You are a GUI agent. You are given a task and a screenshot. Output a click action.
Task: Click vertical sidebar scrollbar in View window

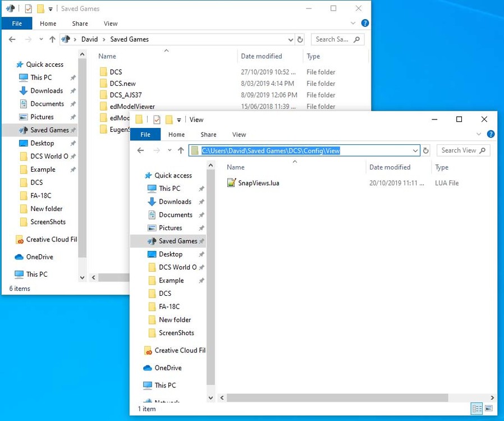[x=210, y=277]
